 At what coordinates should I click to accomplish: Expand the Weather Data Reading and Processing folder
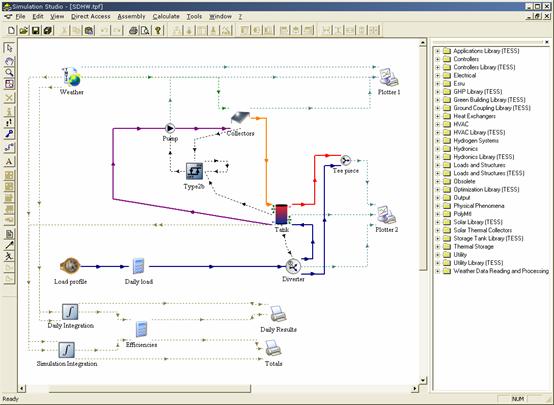coord(437,271)
